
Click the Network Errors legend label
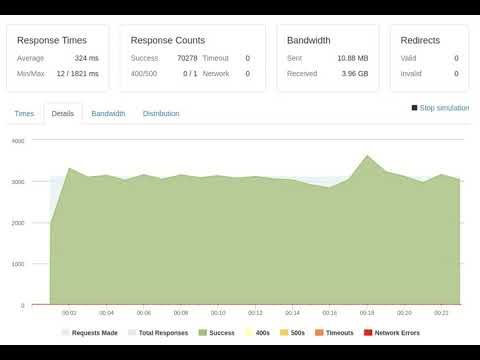click(397, 333)
